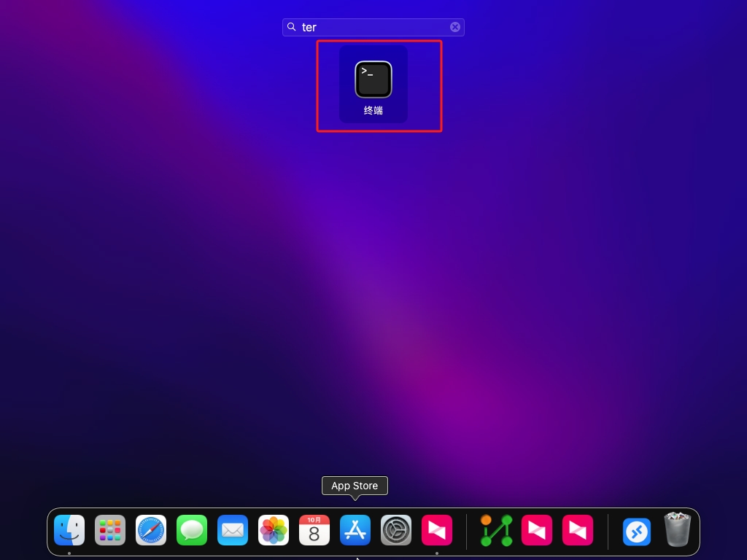
Task: Open the Calendar showing date 8
Action: 314,530
